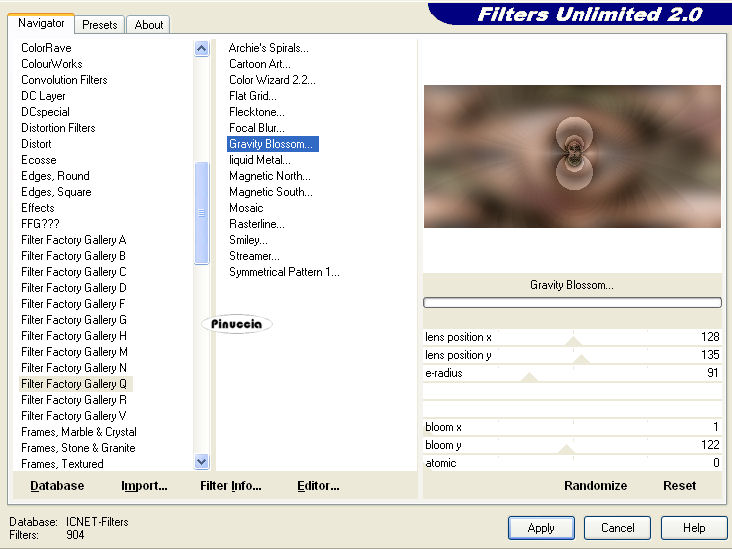
Task: Select Convolution Filters category
Action: (x=64, y=80)
